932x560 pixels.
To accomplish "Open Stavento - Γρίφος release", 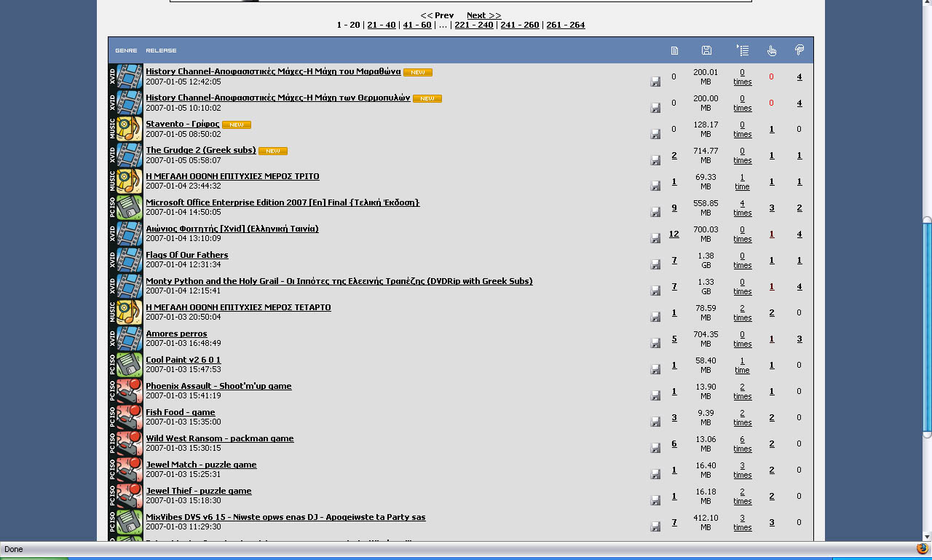I will pos(183,124).
